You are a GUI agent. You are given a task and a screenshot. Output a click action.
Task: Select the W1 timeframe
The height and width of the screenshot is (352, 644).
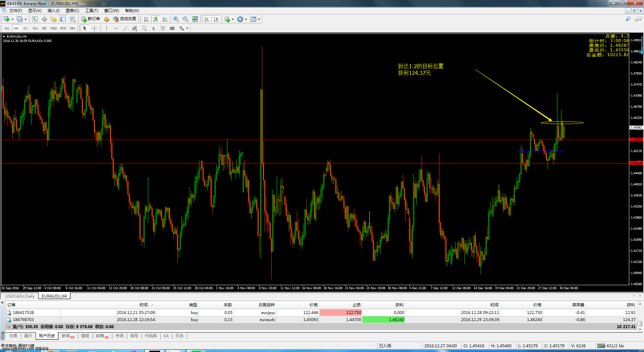35,29
